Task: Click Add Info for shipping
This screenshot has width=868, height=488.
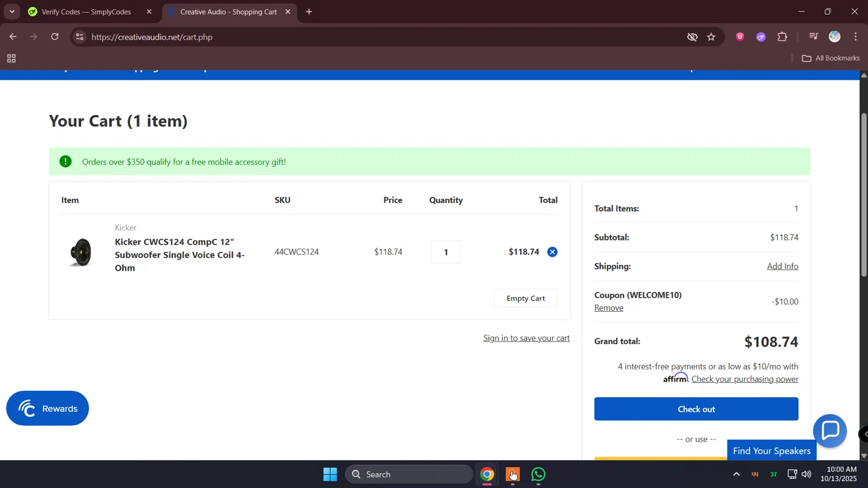Action: point(782,266)
